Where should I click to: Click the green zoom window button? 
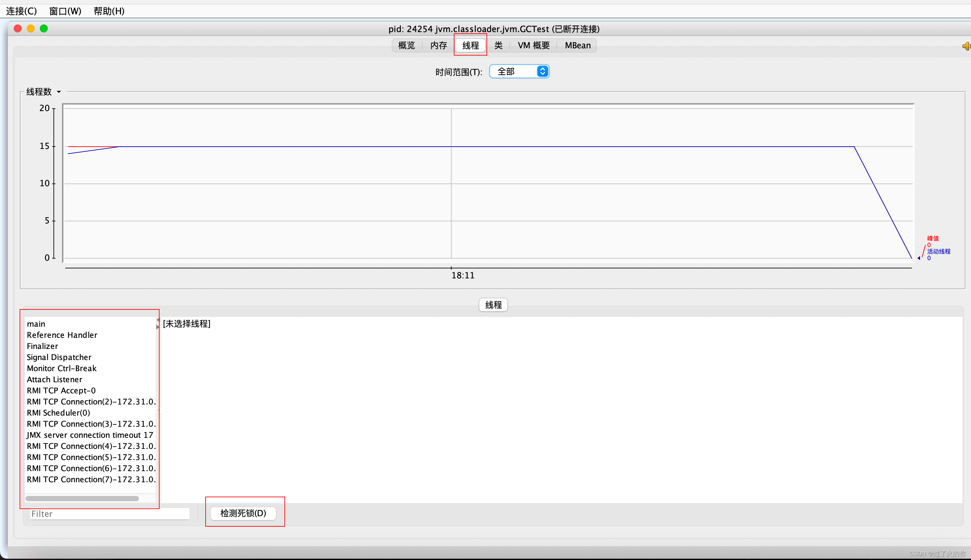pos(44,28)
